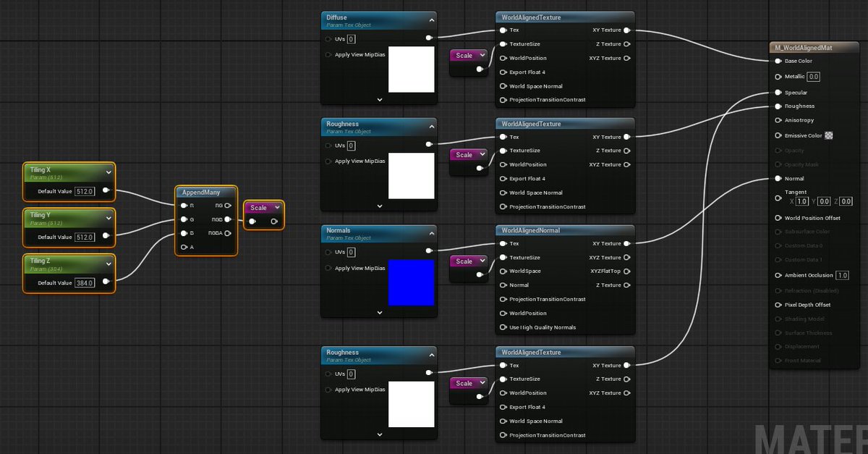Edit the Tangent Z value field

pyautogui.click(x=846, y=201)
